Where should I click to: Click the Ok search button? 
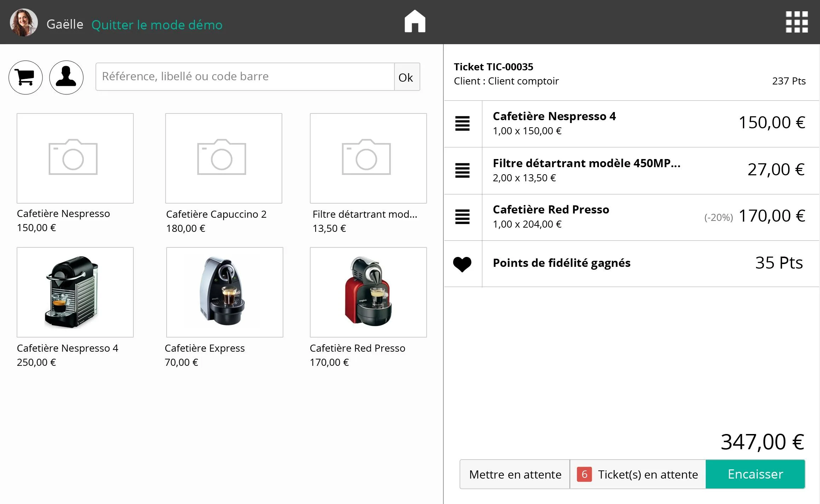click(406, 77)
